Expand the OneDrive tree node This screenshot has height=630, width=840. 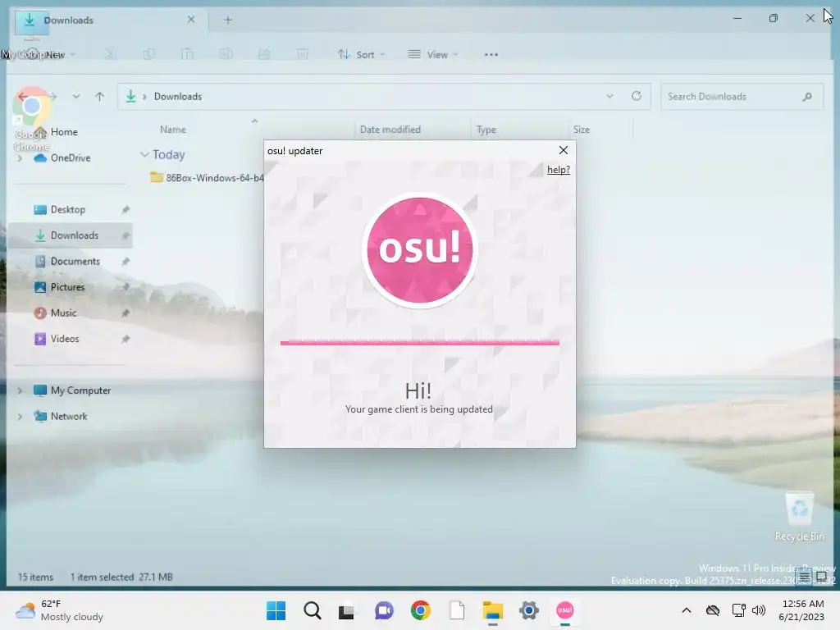[x=20, y=158]
